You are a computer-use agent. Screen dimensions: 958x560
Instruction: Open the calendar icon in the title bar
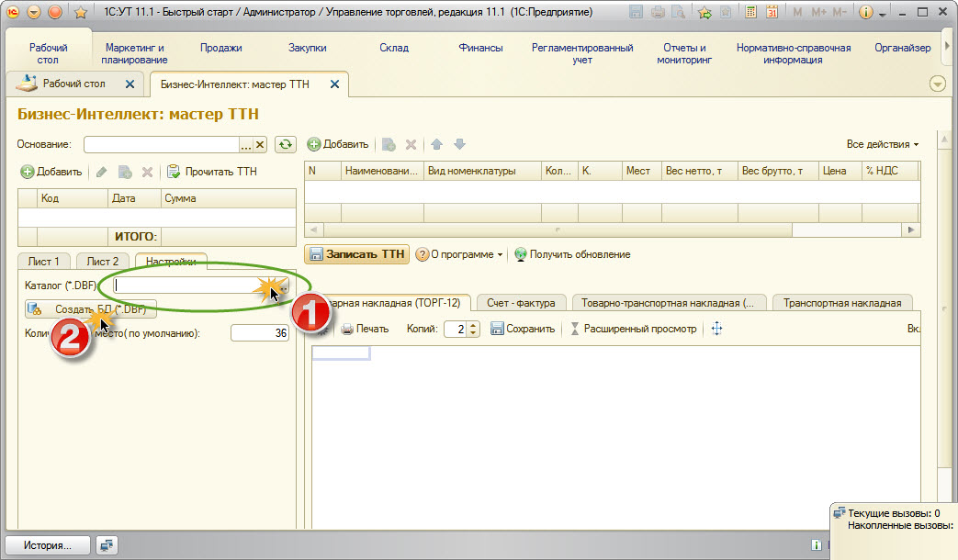point(772,12)
